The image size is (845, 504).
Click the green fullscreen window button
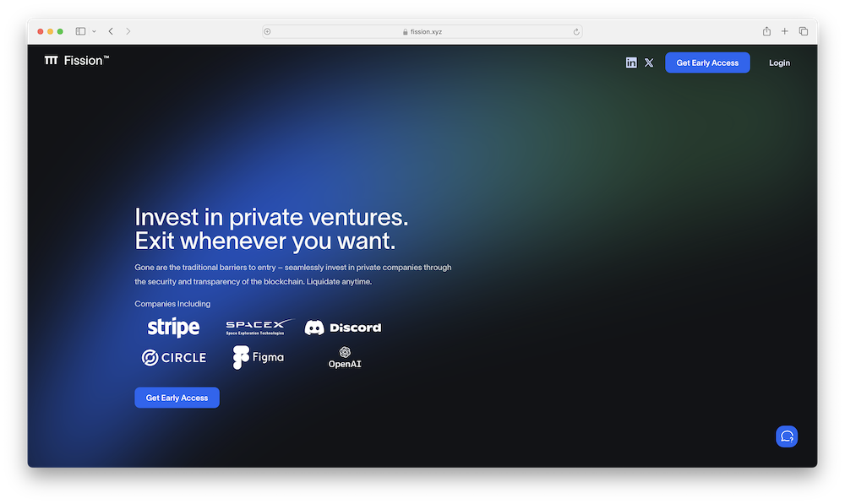tap(60, 31)
